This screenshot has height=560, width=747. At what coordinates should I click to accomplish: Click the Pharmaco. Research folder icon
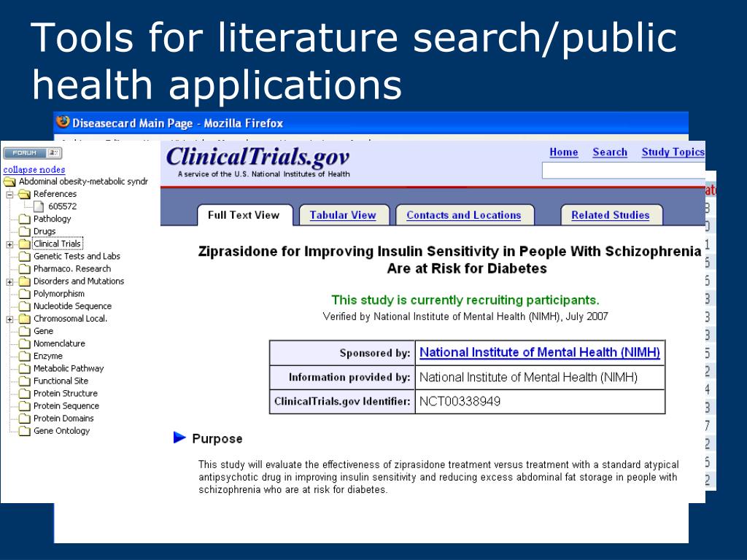tap(24, 269)
